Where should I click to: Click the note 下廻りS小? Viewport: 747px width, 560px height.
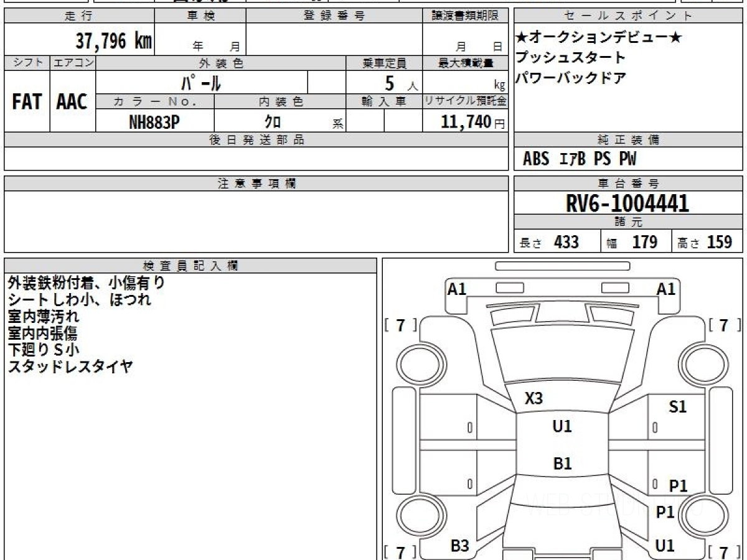pyautogui.click(x=44, y=350)
